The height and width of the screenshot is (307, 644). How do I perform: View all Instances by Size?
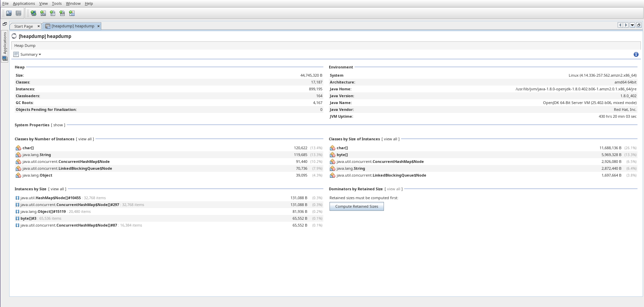[x=57, y=189]
